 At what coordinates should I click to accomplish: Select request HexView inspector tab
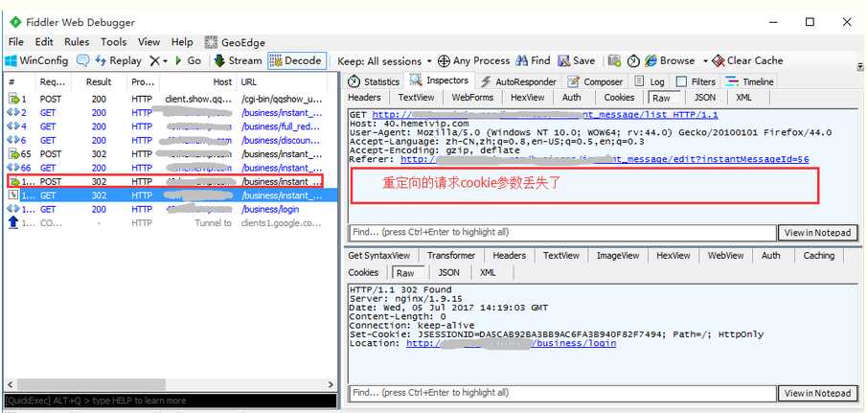528,98
